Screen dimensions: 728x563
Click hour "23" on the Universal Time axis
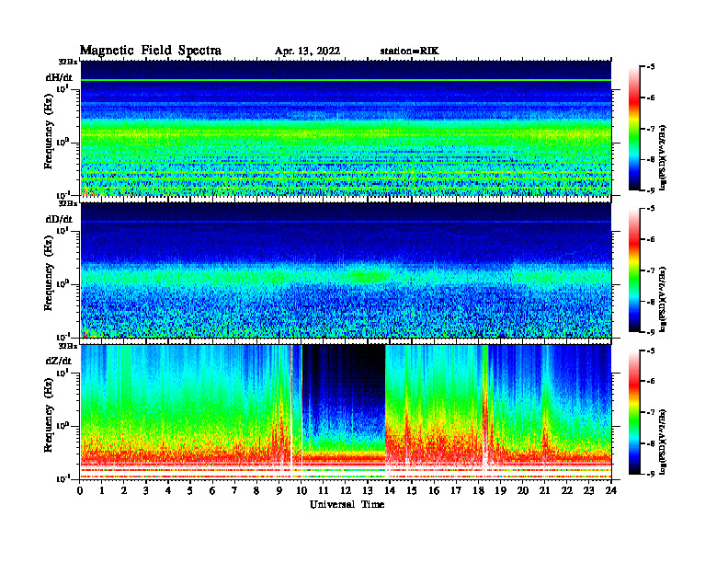(x=588, y=491)
